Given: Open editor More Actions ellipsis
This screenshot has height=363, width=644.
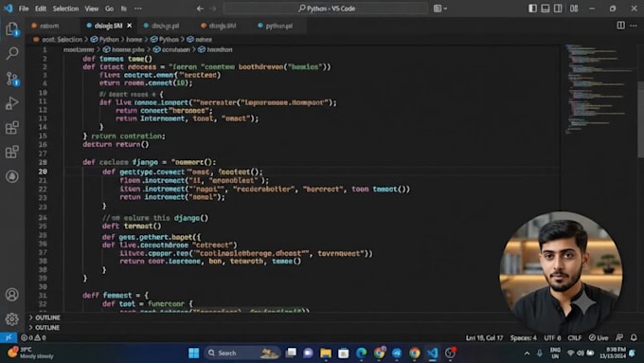Looking at the screenshot, I should [x=634, y=26].
